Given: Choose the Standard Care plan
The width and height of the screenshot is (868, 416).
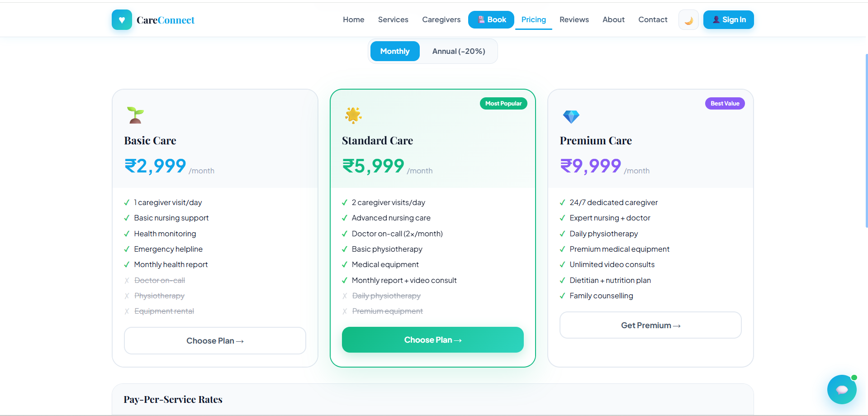Looking at the screenshot, I should coord(432,340).
